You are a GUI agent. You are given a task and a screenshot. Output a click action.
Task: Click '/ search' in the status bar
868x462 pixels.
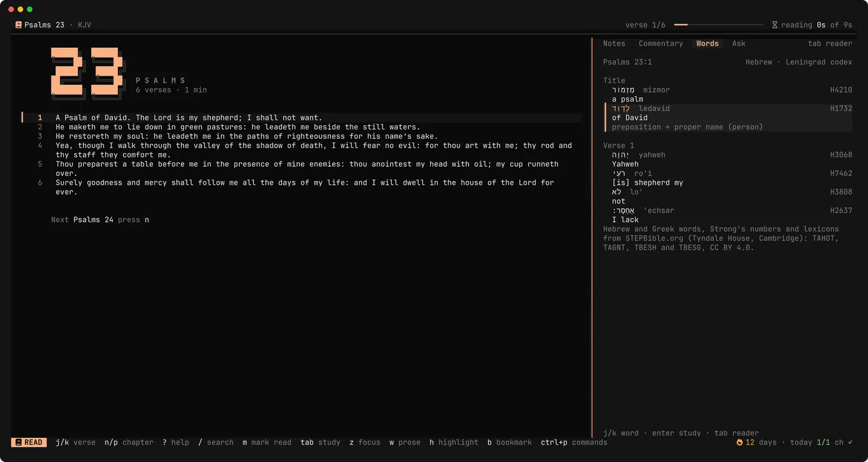[216, 442]
